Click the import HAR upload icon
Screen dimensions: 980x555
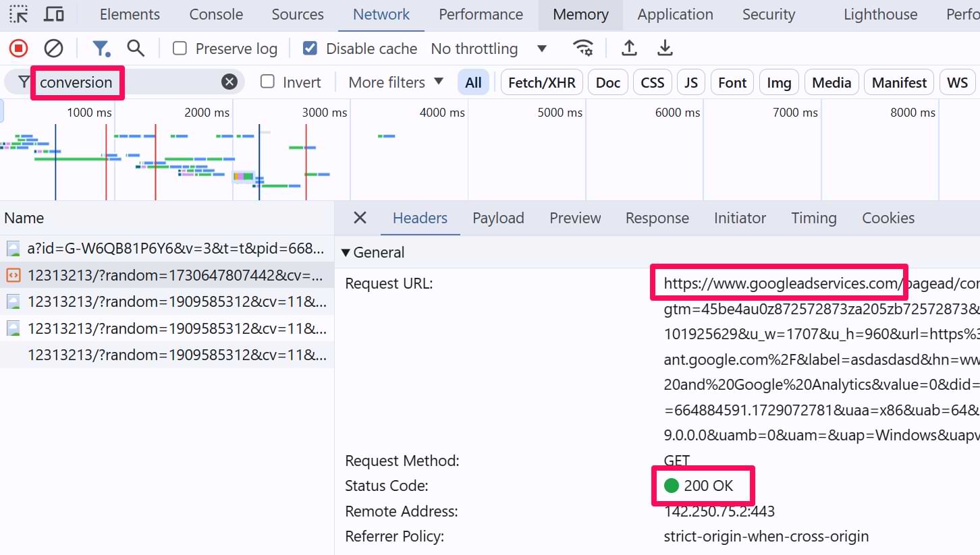pos(629,49)
